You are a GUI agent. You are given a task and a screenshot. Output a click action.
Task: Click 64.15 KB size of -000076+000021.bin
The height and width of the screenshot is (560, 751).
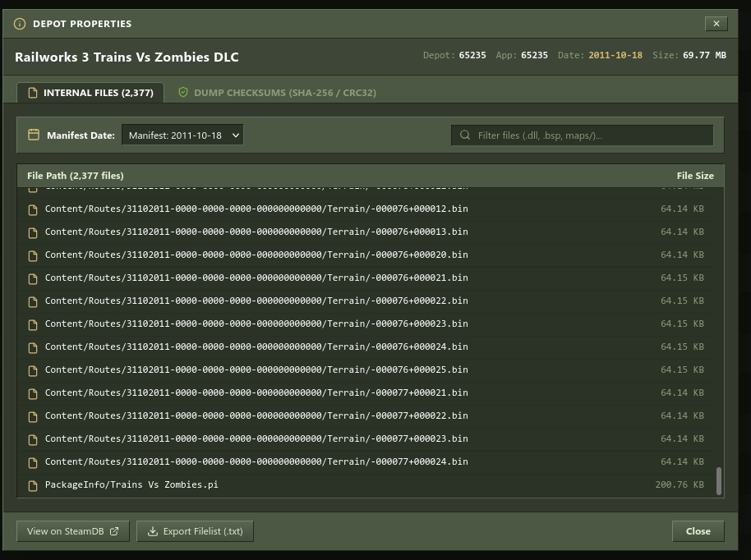[682, 278]
